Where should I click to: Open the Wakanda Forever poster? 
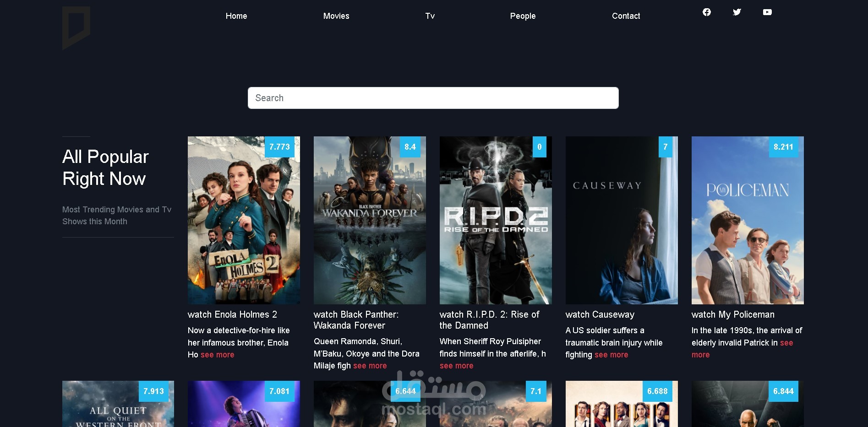370,220
